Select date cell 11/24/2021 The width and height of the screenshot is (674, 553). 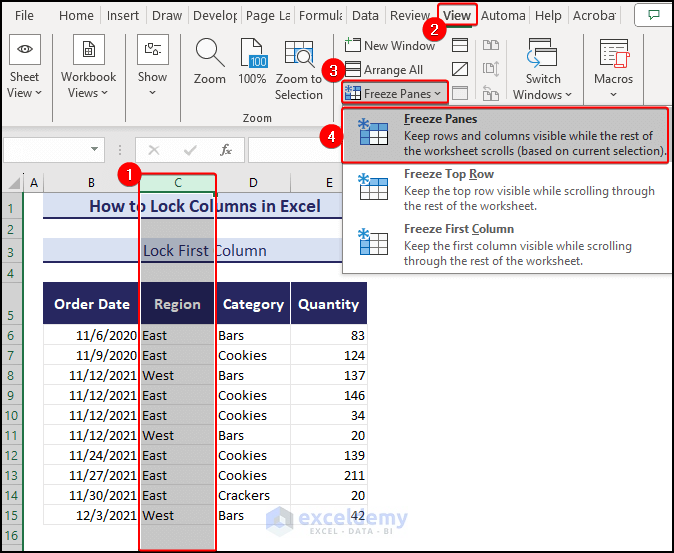point(91,455)
